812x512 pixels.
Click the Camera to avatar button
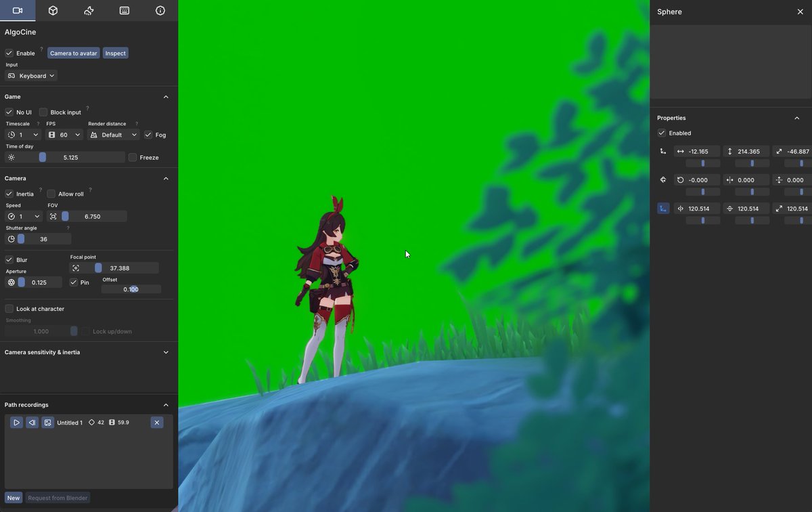click(74, 53)
